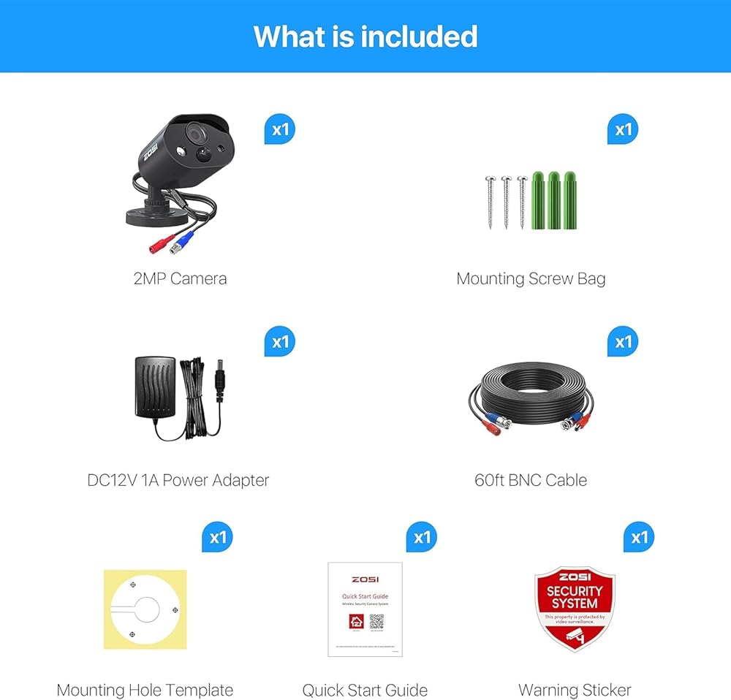Open the ZOSI Quick Start Guide booklet

coord(365,609)
